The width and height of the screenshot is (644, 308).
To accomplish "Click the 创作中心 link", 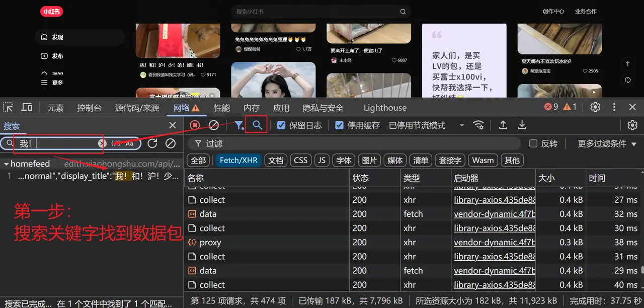I will pos(553,11).
